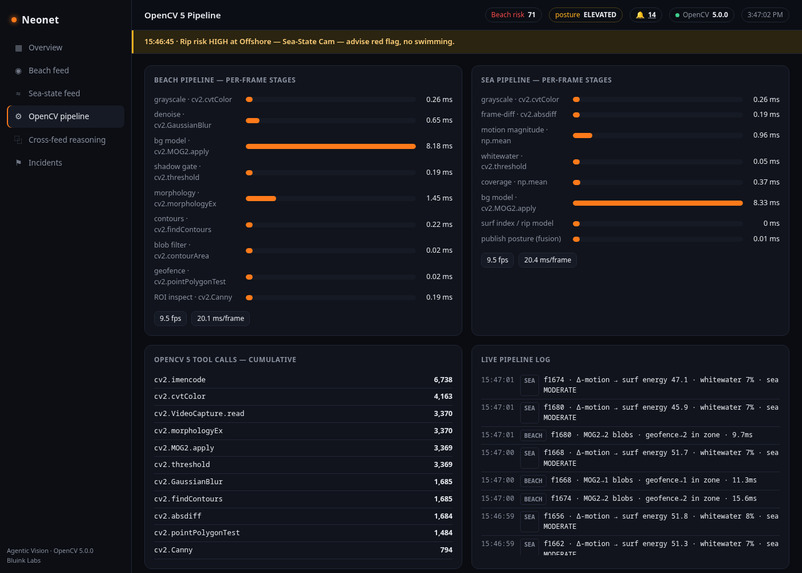Click the Incidents flag icon
The image size is (802, 573).
tap(18, 163)
